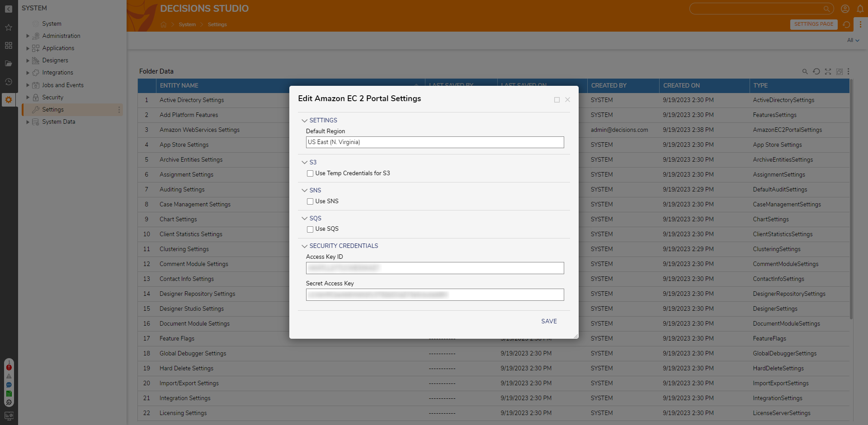This screenshot has height=425, width=868.
Task: Collapse the S3 section
Action: click(x=305, y=163)
